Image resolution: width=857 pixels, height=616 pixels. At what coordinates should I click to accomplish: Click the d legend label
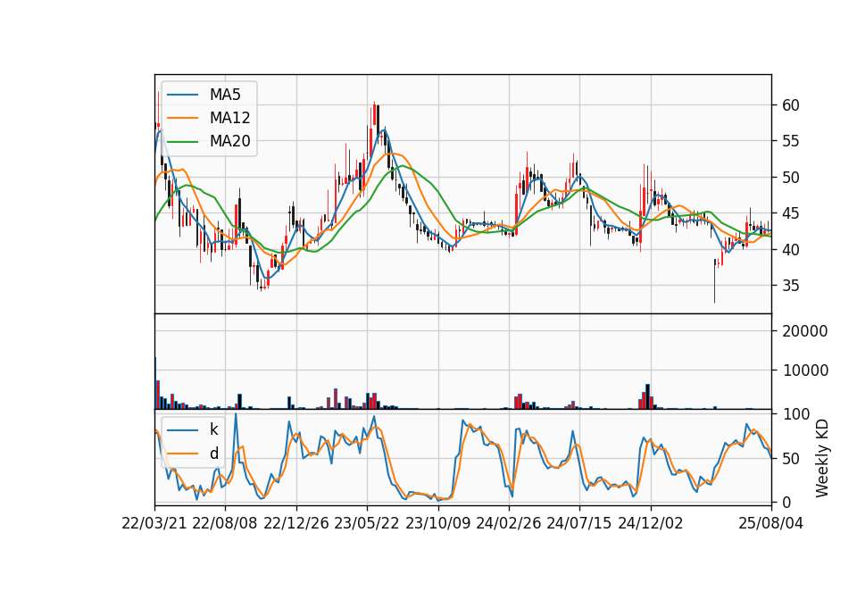click(213, 454)
